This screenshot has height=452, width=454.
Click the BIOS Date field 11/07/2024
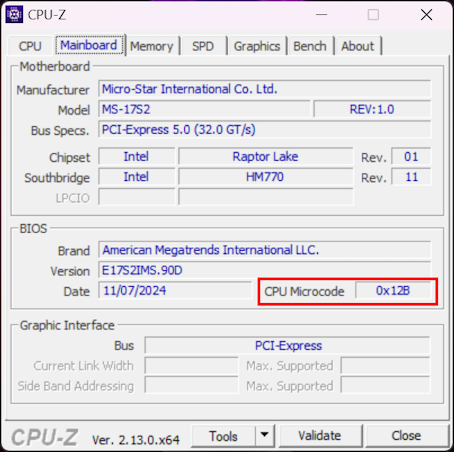pos(175,290)
